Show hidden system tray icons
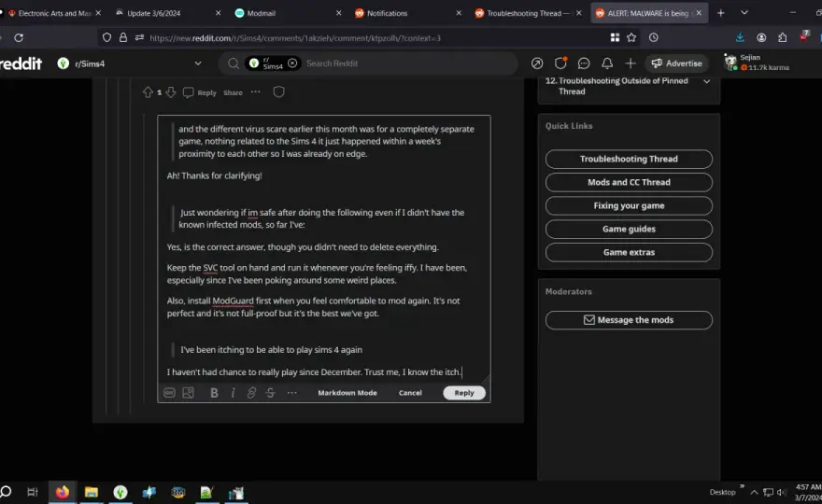 [x=754, y=492]
